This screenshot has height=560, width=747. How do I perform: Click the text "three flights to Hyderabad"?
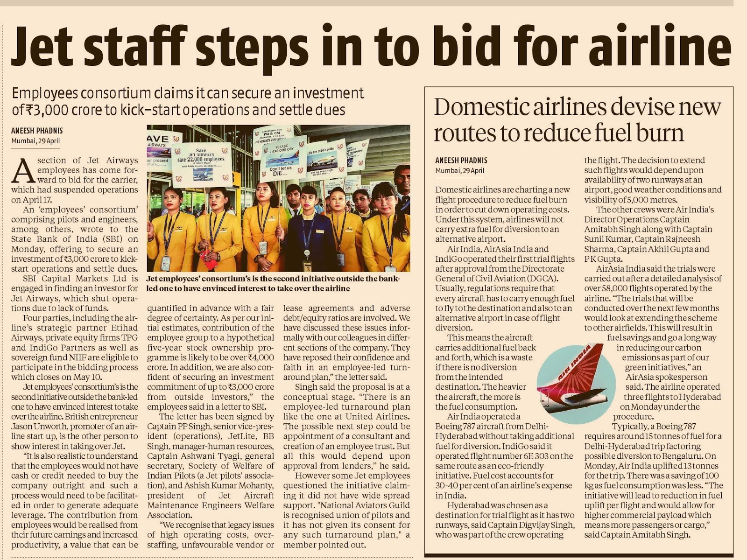pyautogui.click(x=672, y=397)
